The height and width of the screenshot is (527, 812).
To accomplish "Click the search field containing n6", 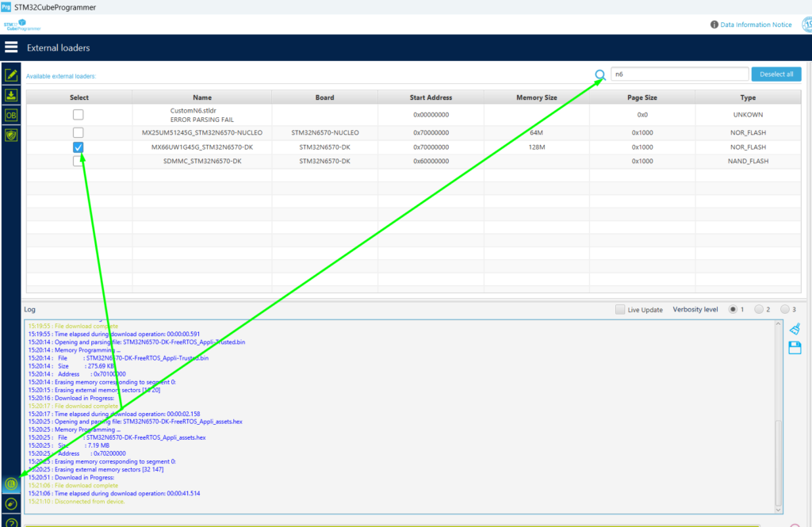I will click(680, 74).
